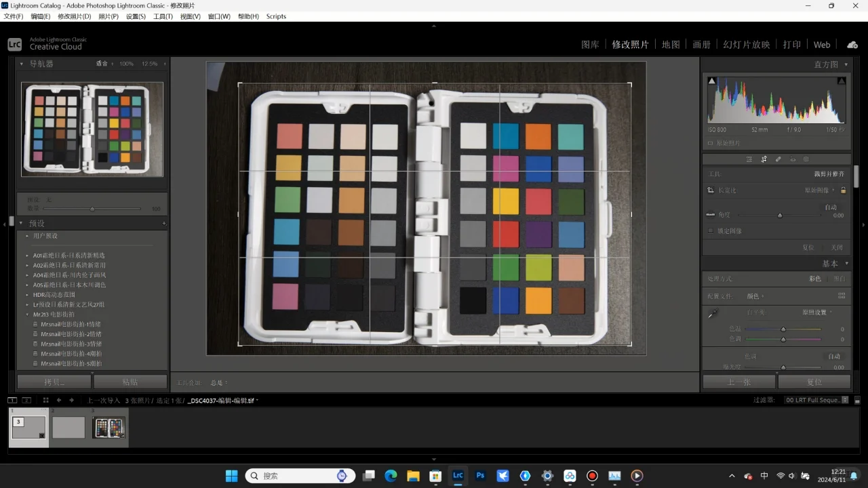Click the Windows taskbar search box
Image resolution: width=868 pixels, height=488 pixels.
tap(300, 476)
